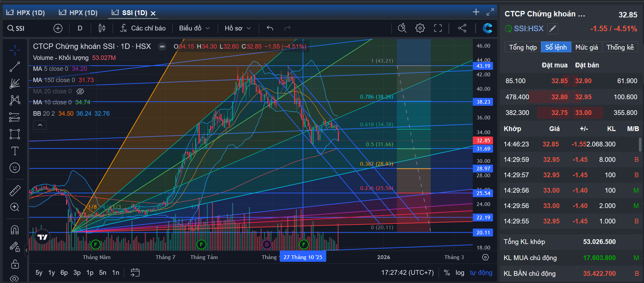644x283 pixels.
Task: Click the 27 Tháng 10 '25 date label
Action: pos(303,257)
